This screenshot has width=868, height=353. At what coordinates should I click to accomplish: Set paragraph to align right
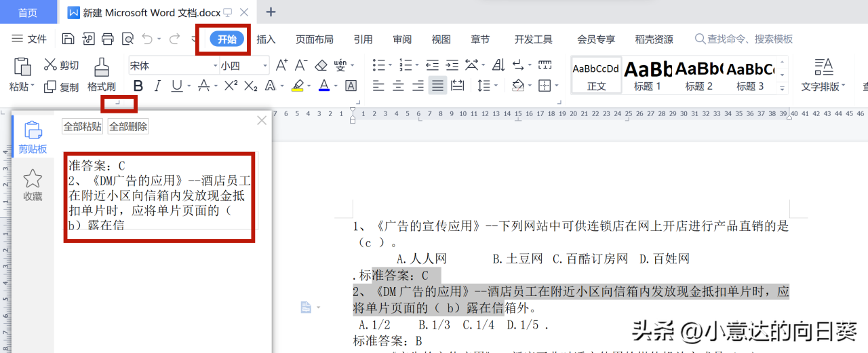click(418, 86)
